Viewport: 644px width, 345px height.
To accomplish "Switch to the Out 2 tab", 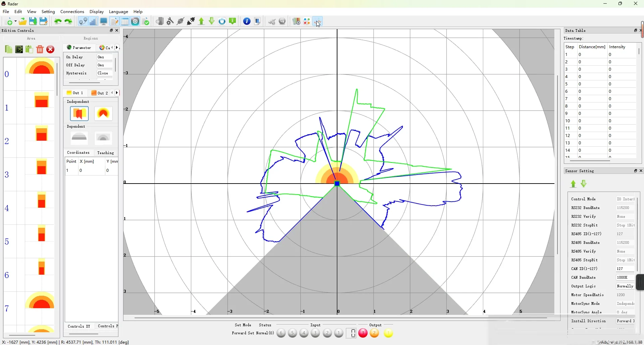I will tap(100, 93).
